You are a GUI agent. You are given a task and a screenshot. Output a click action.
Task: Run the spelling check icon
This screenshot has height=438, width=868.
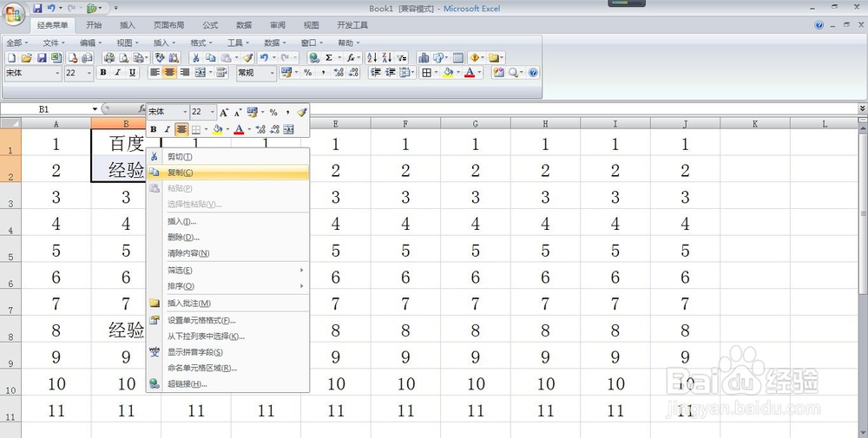(160, 57)
